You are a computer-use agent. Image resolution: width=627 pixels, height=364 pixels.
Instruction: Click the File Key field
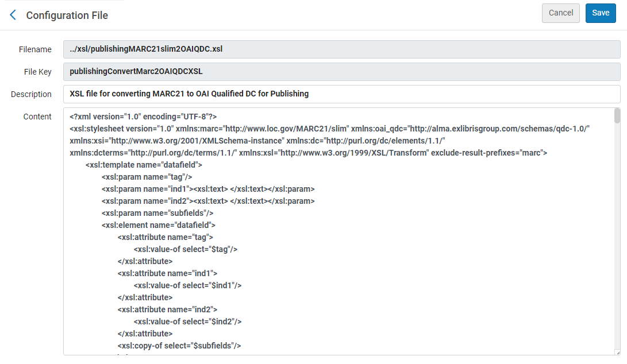coord(342,72)
